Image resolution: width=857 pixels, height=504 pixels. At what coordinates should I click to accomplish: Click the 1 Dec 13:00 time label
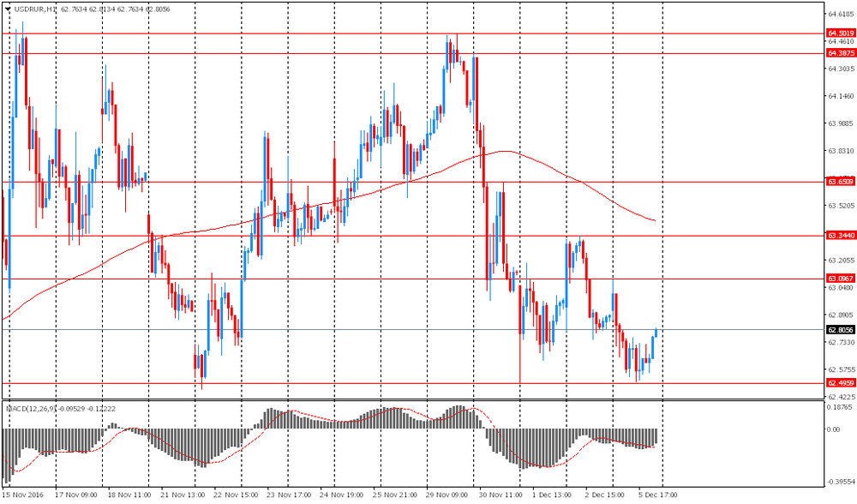[553, 495]
